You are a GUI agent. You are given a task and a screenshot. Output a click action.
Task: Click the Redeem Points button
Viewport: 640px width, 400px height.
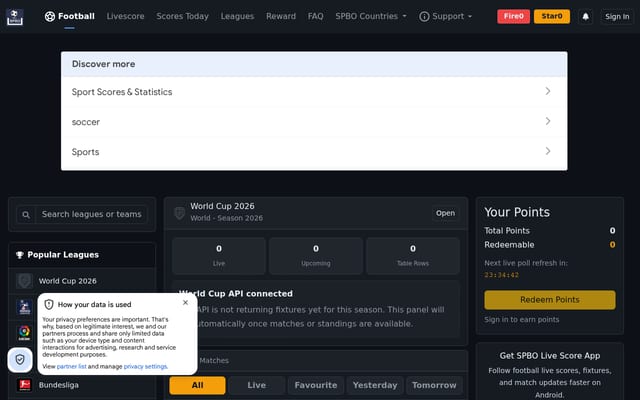[x=550, y=300]
